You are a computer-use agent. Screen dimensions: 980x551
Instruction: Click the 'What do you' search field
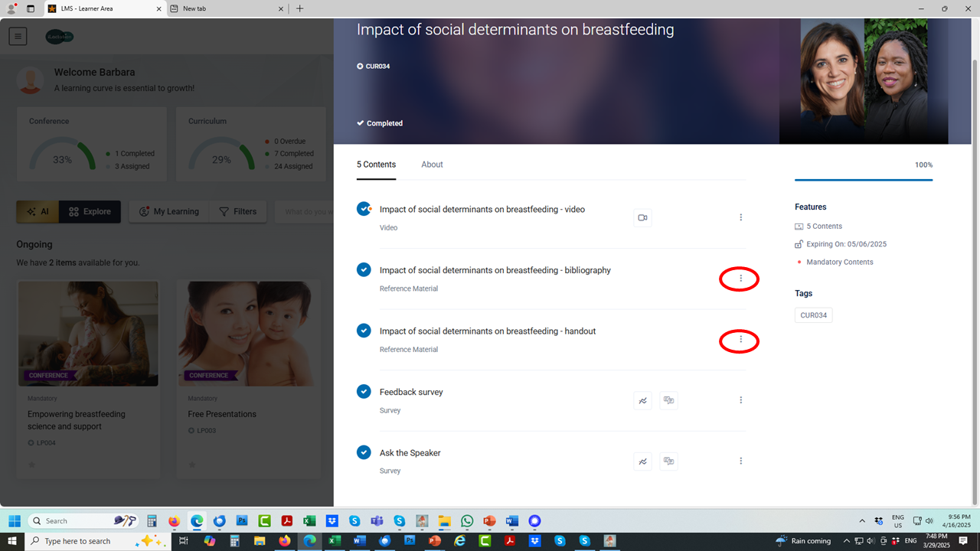(304, 212)
